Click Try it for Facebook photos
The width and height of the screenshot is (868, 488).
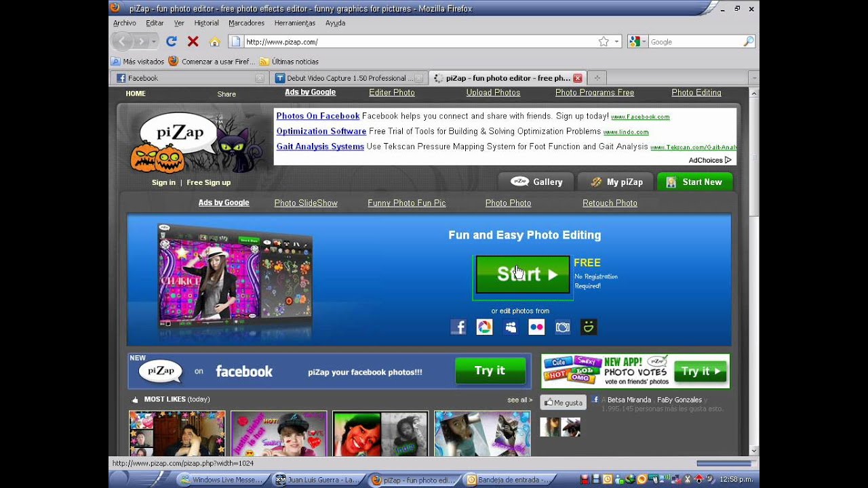click(x=490, y=371)
